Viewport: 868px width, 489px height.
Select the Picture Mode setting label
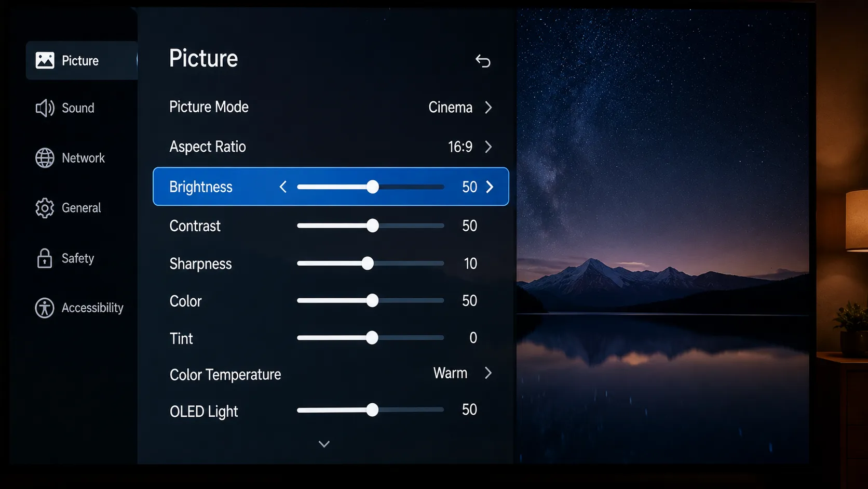[209, 107]
